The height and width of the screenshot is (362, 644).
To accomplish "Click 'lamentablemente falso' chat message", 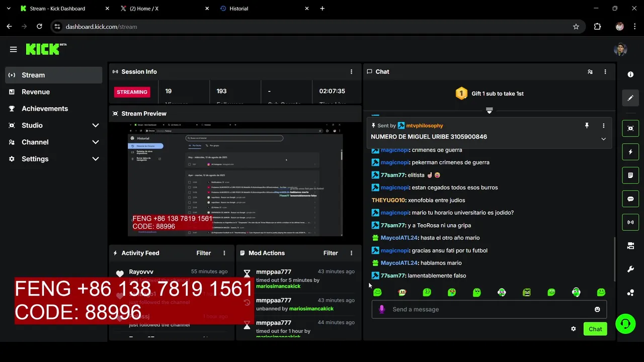I will tap(437, 276).
